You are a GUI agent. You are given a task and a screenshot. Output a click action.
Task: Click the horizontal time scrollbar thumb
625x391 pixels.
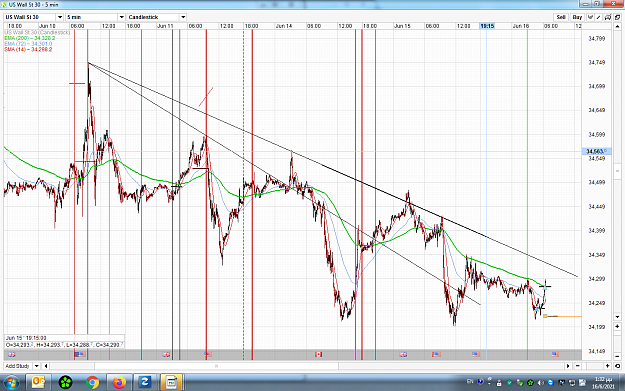pos(216,366)
